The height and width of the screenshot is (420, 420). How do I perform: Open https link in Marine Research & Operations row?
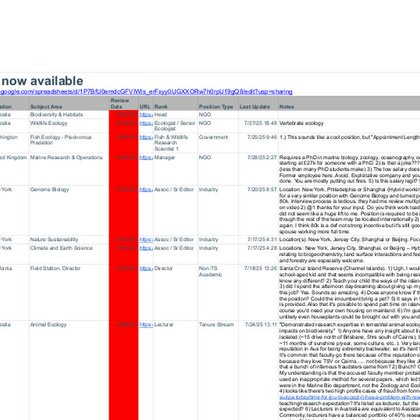coord(146,157)
